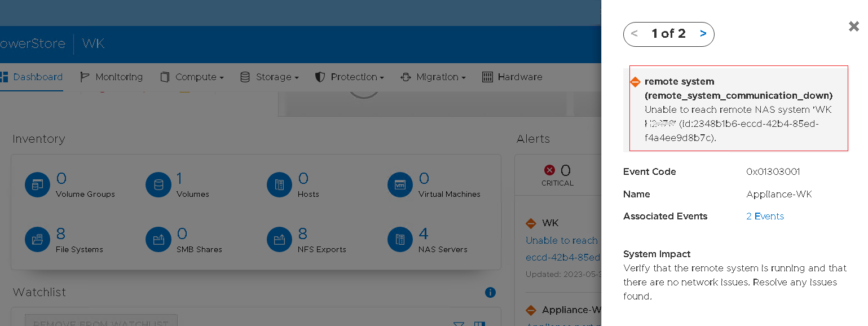Click the WK alert orange severity icon
Viewport: 868px width, 326px height.
click(x=531, y=223)
